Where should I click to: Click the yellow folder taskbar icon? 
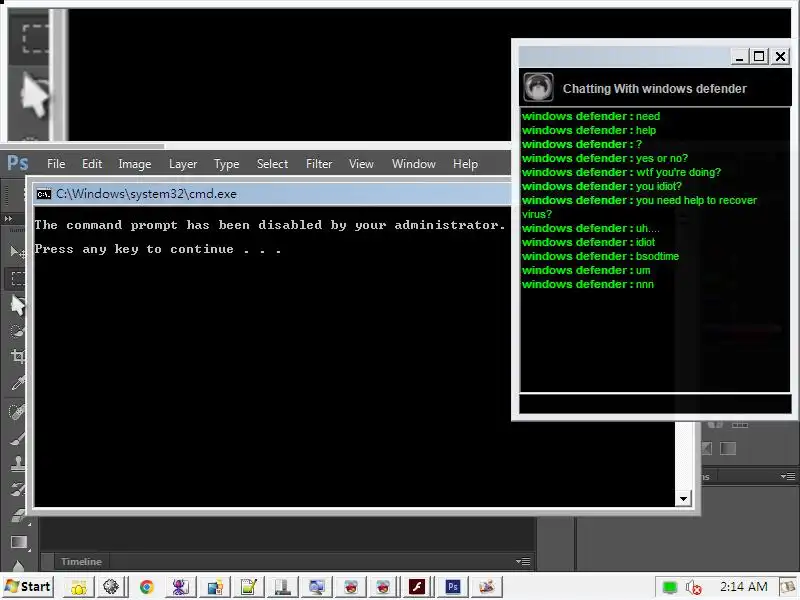point(79,587)
